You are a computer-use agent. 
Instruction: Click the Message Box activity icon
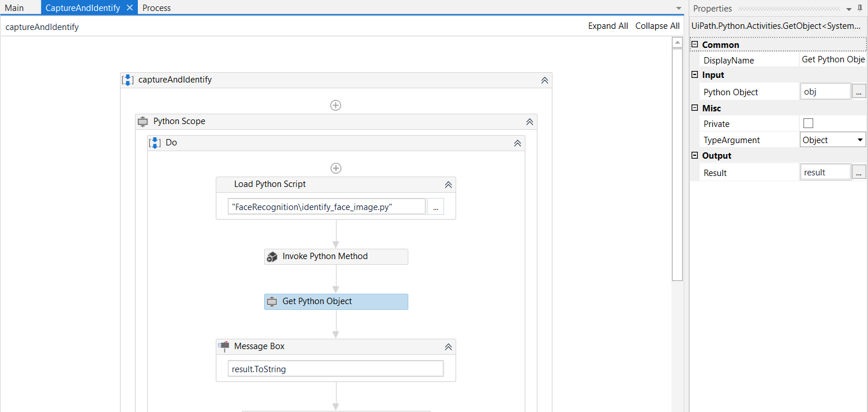pos(224,346)
